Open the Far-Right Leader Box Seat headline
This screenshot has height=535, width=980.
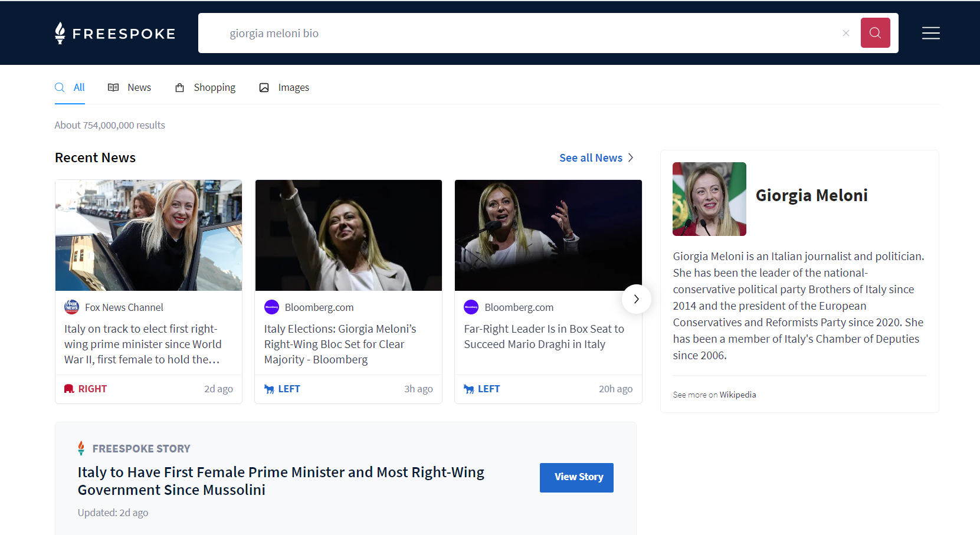coord(544,336)
